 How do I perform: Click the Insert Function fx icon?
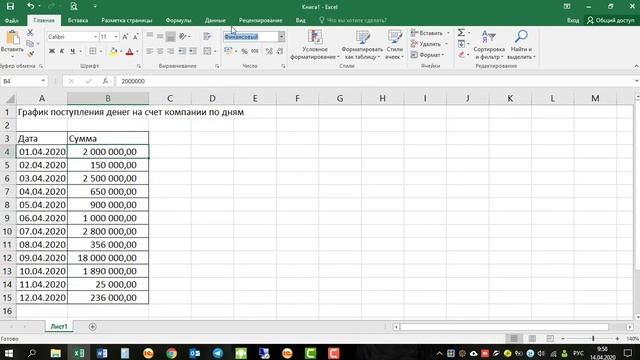click(x=105, y=81)
